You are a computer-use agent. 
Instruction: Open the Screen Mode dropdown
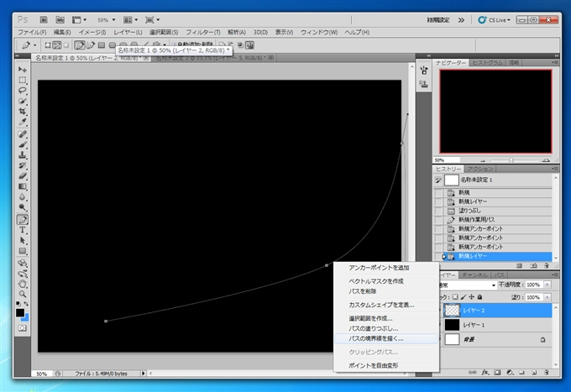point(152,19)
